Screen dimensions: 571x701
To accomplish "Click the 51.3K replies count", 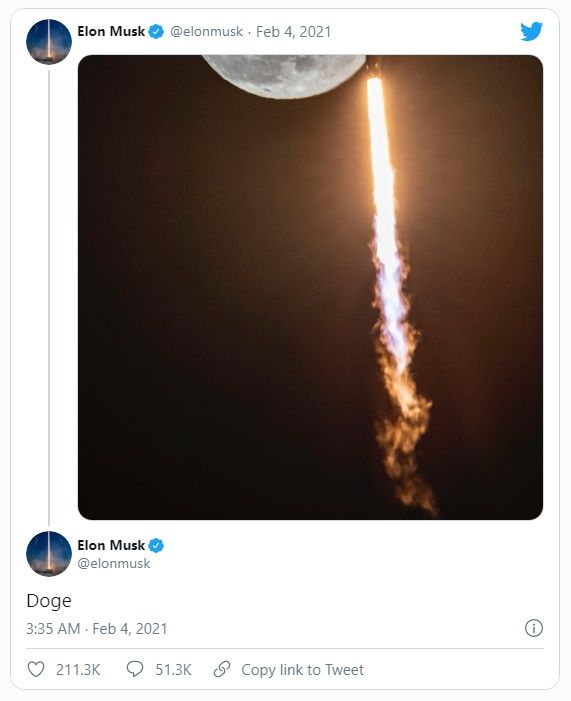I will coord(173,670).
